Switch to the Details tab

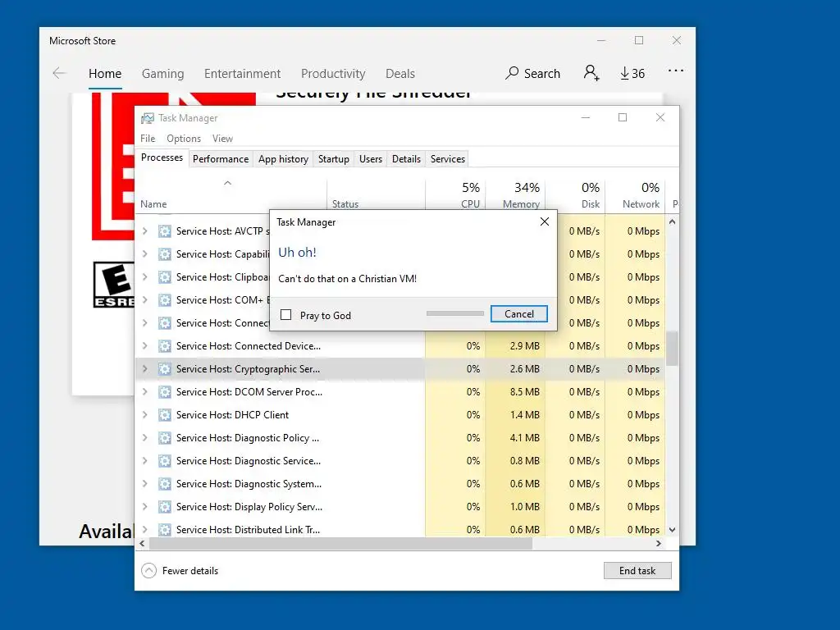406,159
